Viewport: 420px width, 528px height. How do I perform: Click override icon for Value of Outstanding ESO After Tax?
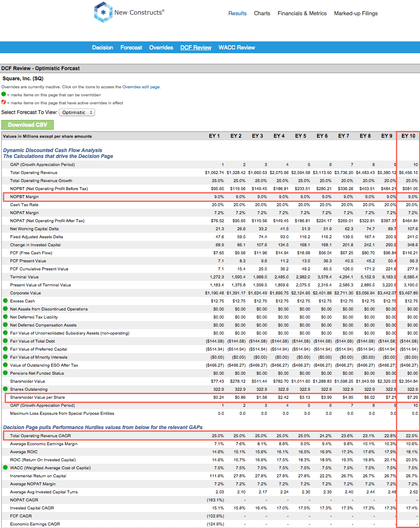[5, 365]
